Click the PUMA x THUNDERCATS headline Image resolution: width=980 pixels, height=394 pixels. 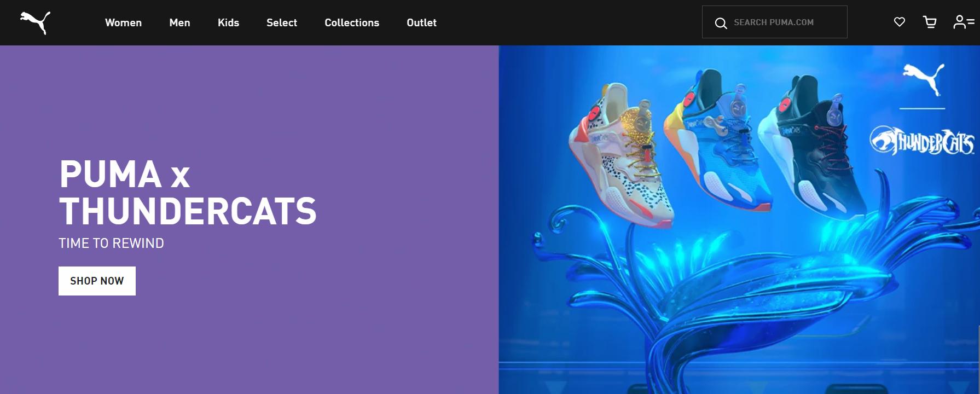click(188, 193)
